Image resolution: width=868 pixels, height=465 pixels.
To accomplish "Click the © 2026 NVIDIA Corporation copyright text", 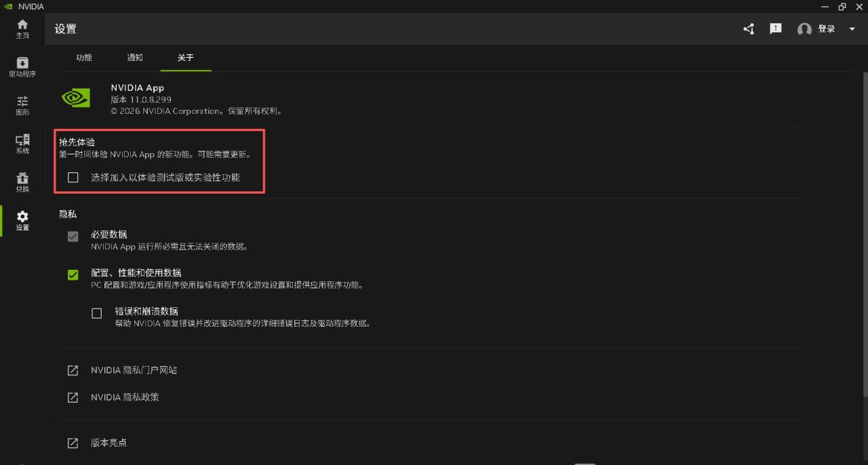I will 196,111.
